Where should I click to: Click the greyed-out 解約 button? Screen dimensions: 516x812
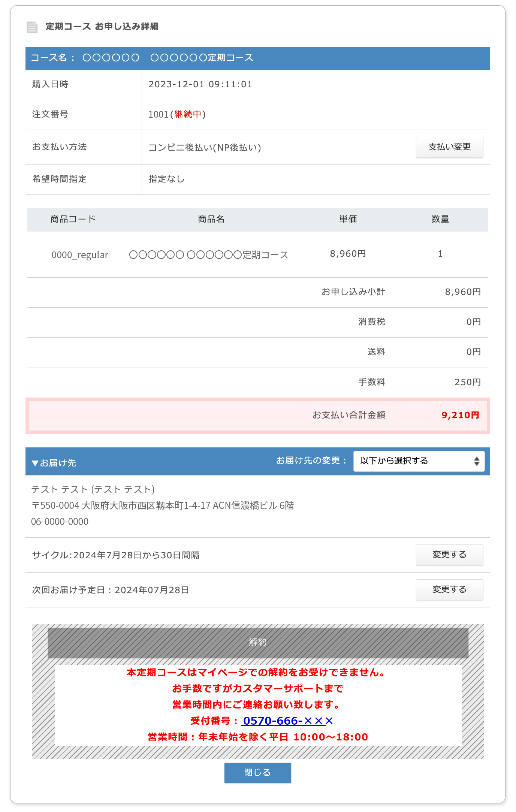(258, 642)
